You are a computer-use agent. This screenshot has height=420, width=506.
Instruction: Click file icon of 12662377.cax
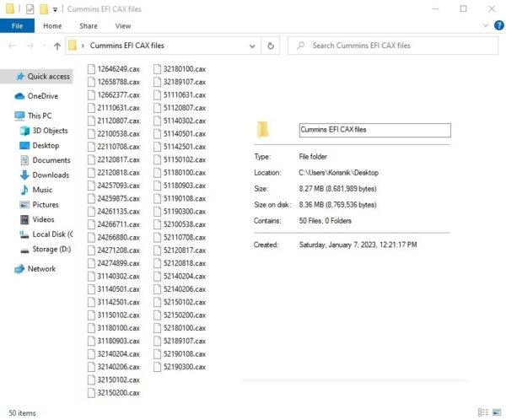pos(91,95)
